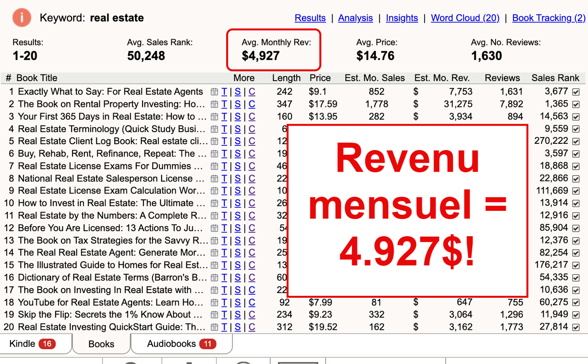Sort by the Price column header
The image size is (588, 364).
(x=320, y=78)
